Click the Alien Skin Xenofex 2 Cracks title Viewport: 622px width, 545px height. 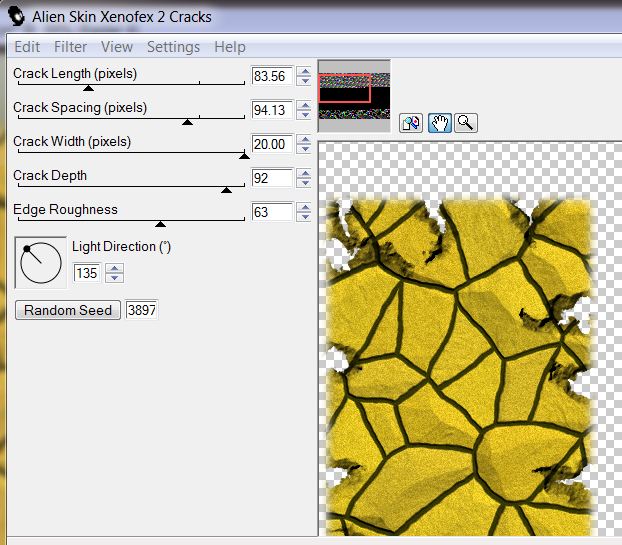click(122, 17)
